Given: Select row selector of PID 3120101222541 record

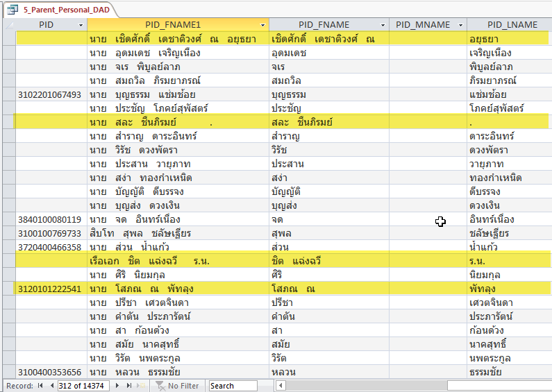Looking at the screenshot, I should [x=8, y=289].
